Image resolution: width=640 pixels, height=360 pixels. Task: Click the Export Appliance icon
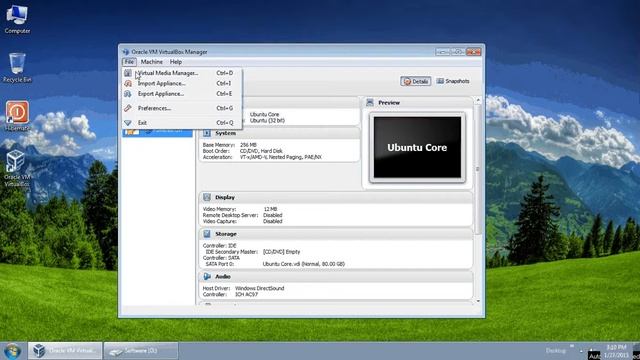[128, 94]
